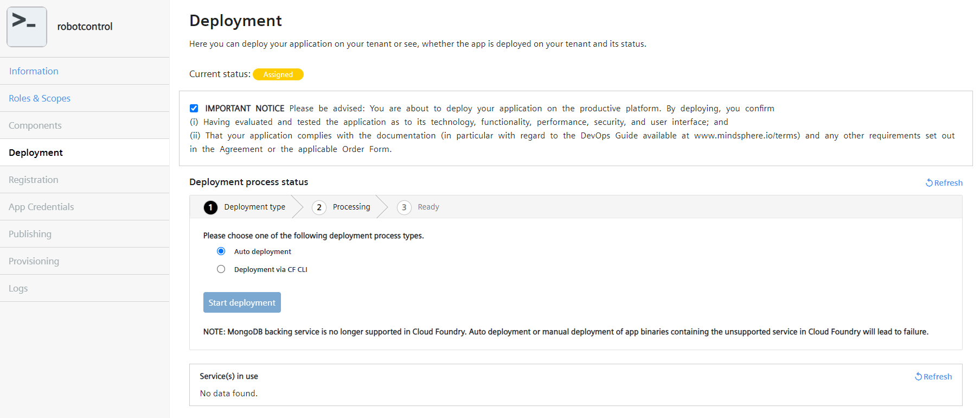980x418 pixels.
Task: Click step 1 Deployment type
Action: point(245,207)
